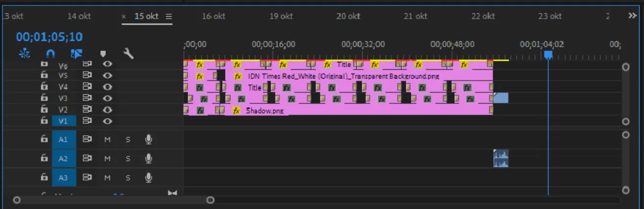Screen dimensions: 644x209
Task: Switch to the 21 okt sequence tab
Action: 415,16
